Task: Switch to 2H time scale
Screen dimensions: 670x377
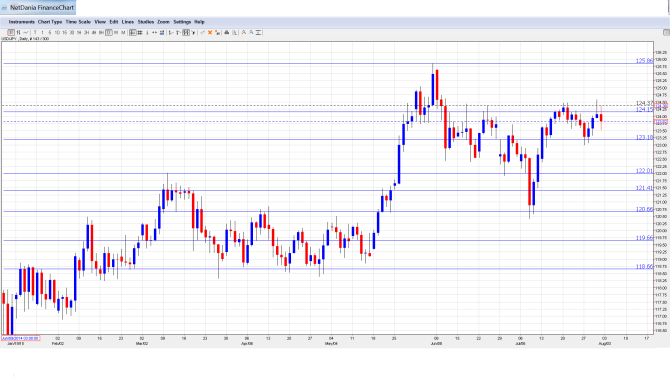Action: coord(86,32)
